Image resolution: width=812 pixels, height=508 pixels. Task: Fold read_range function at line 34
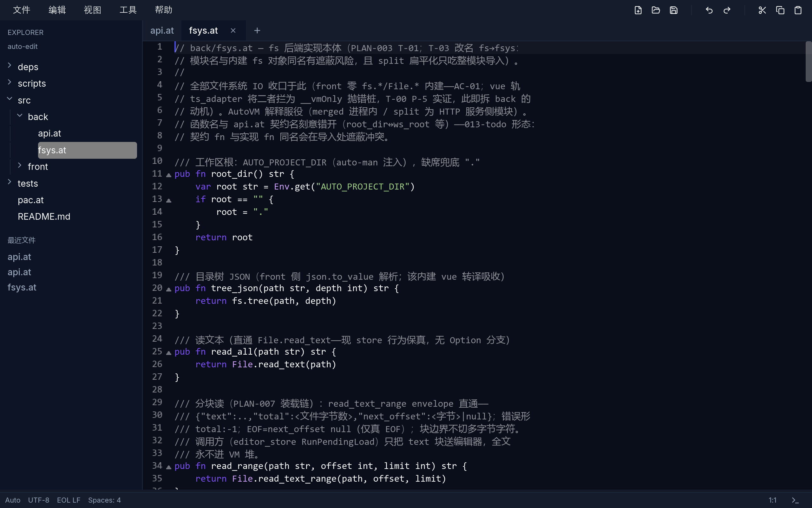tap(169, 467)
